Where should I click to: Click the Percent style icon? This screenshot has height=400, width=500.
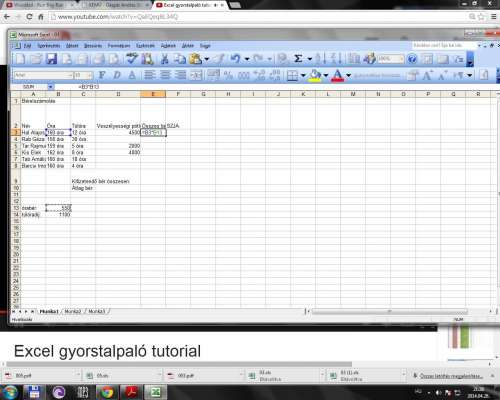coord(228,75)
